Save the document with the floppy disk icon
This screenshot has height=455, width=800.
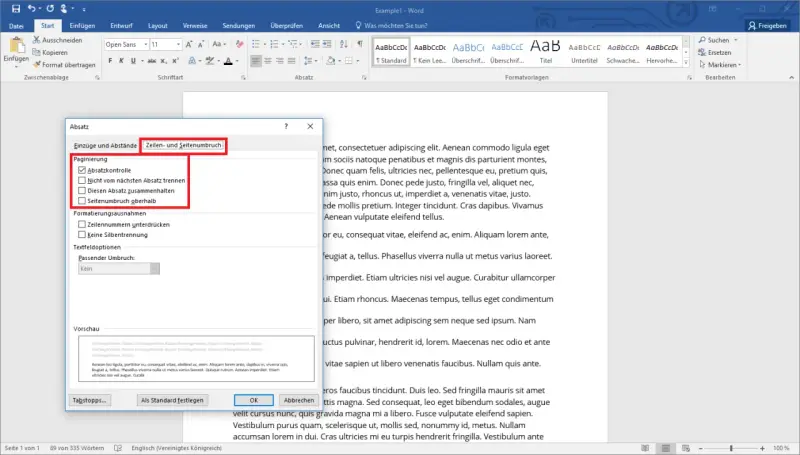click(16, 9)
